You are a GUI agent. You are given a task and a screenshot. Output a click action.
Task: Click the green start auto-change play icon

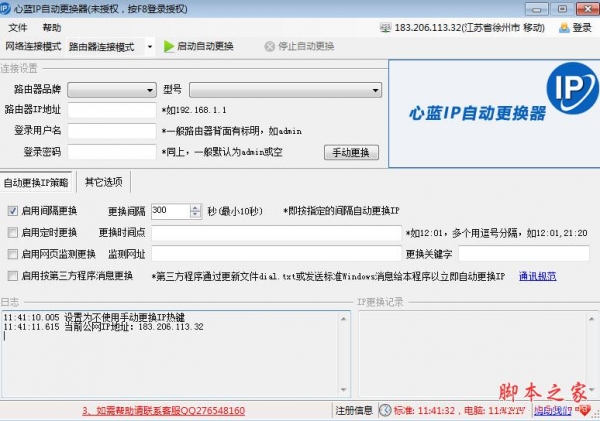click(169, 47)
